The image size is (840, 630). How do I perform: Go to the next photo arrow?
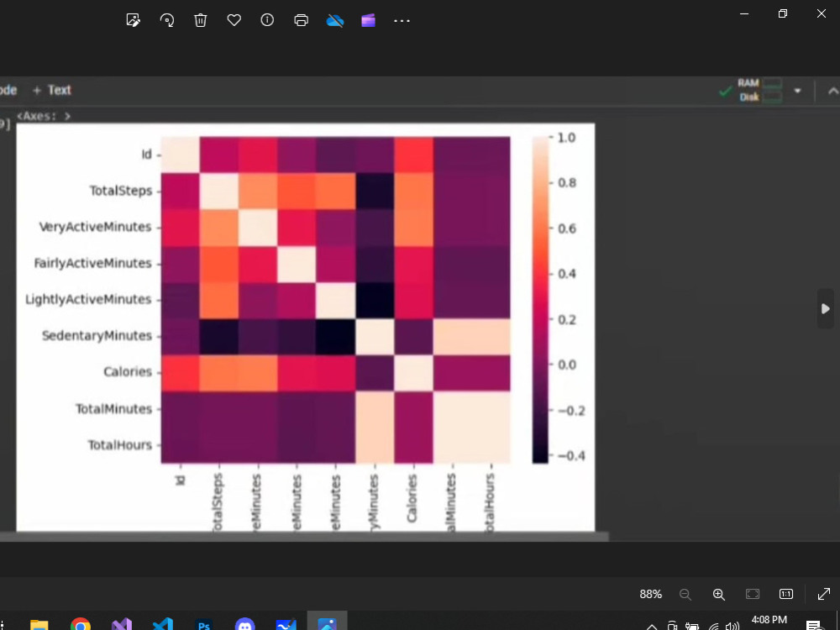[826, 308]
